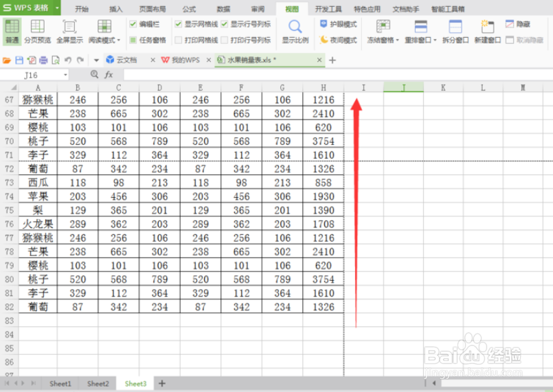553x392 pixels.
Task: Open the name box J16 dropdown
Action: [x=65, y=75]
